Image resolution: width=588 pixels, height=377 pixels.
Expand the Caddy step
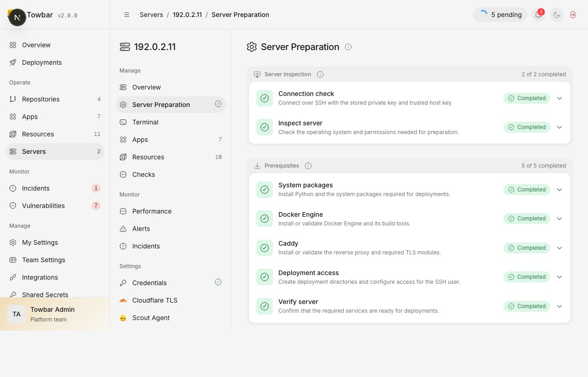point(560,248)
